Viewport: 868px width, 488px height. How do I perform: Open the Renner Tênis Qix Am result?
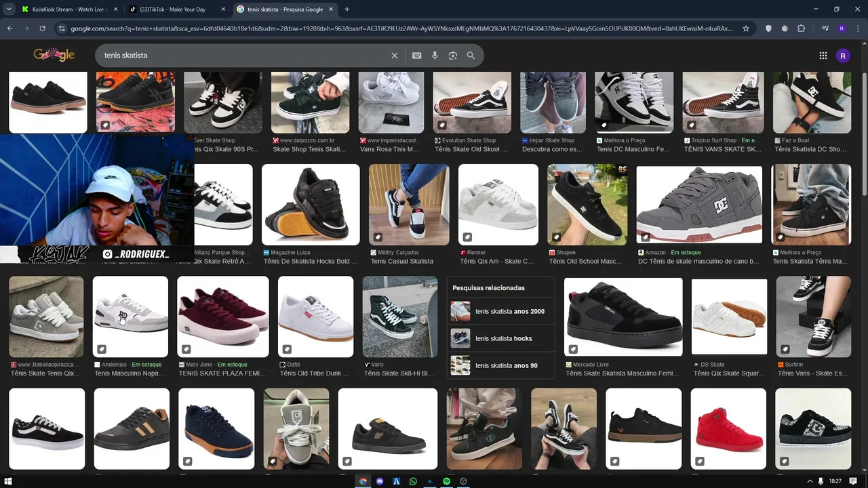point(497,262)
